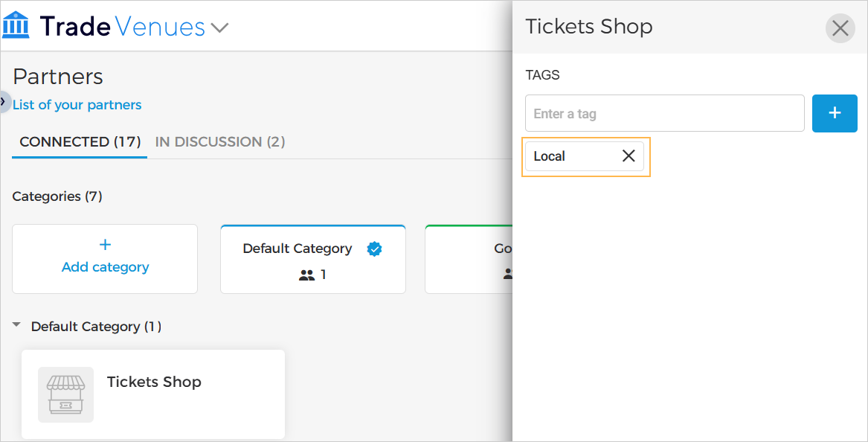Click the verified badge on Default Category
868x442 pixels.
(374, 249)
